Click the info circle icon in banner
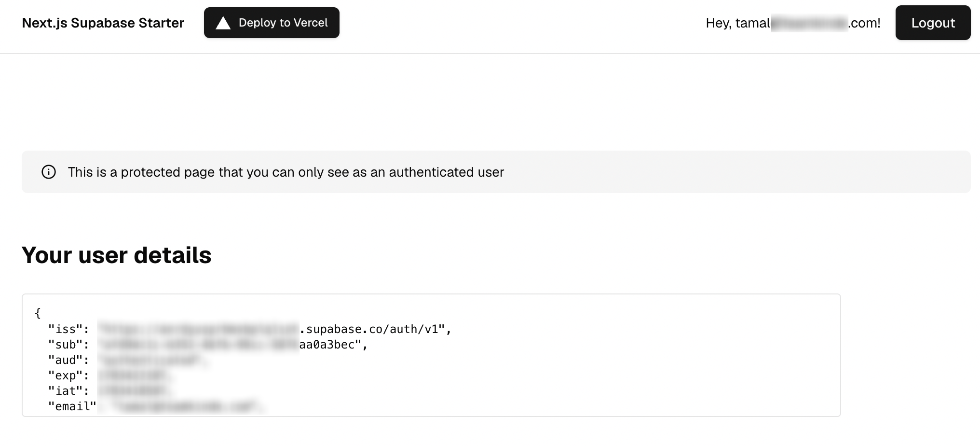This screenshot has height=446, width=980. (x=49, y=172)
